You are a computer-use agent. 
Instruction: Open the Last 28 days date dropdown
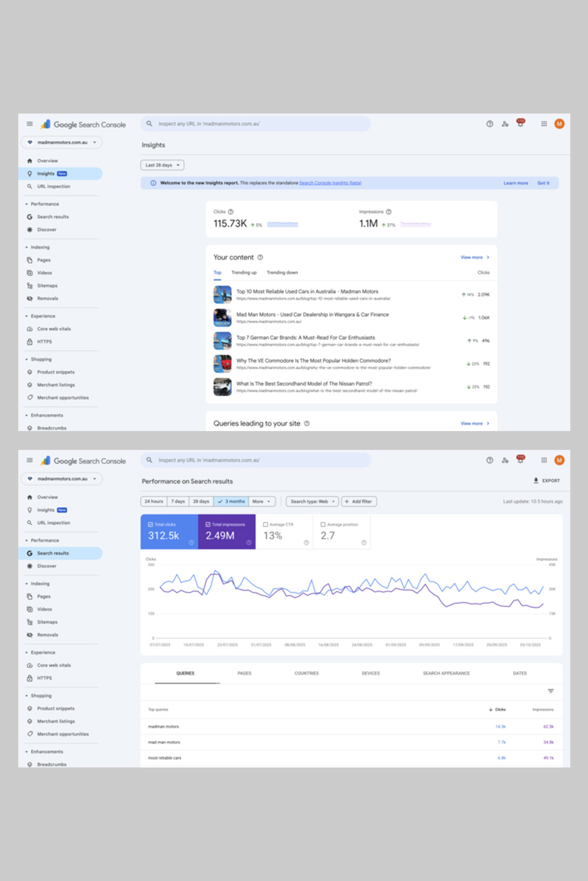162,165
